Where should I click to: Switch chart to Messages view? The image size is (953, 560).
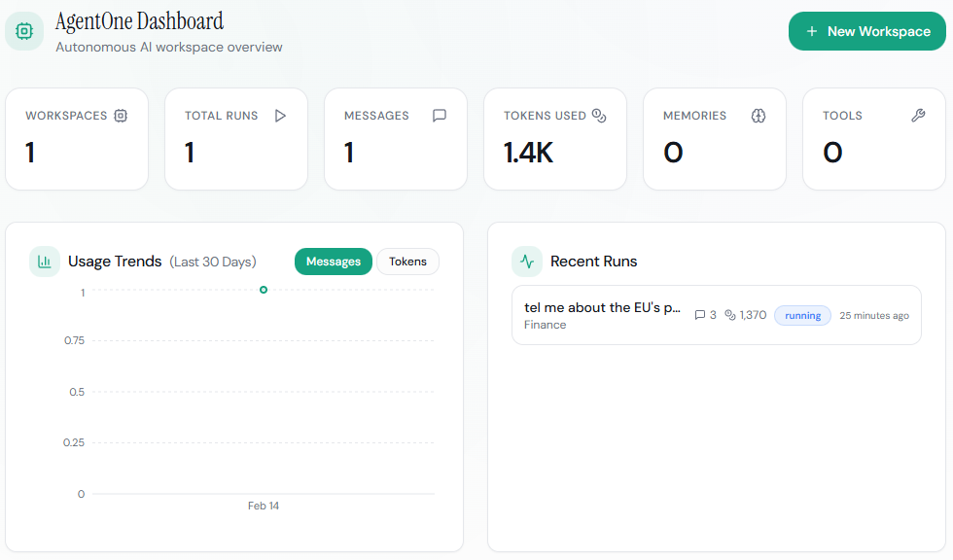pyautogui.click(x=333, y=262)
